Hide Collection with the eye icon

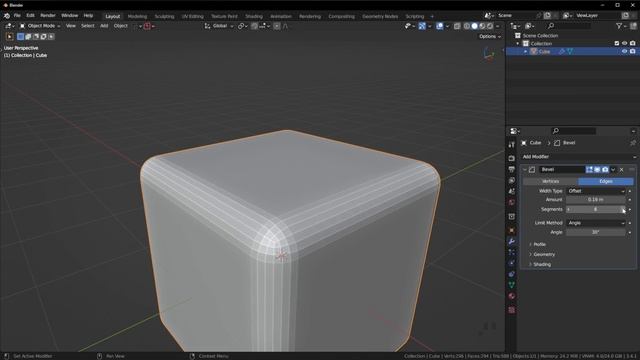624,43
